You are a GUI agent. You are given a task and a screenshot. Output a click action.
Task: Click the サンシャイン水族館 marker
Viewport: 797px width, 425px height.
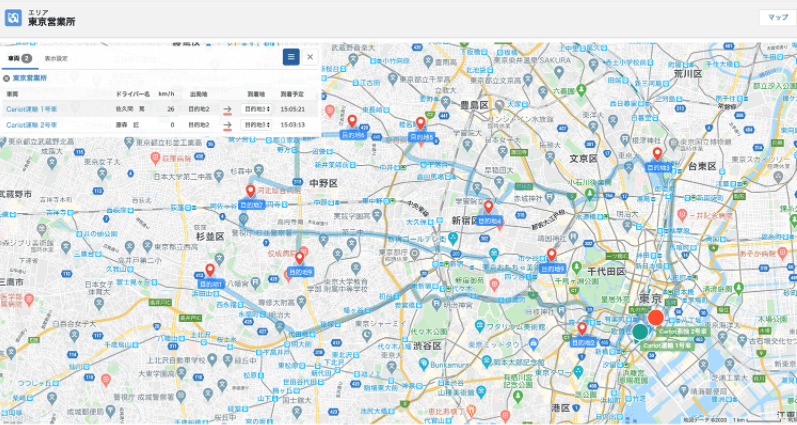point(500,105)
